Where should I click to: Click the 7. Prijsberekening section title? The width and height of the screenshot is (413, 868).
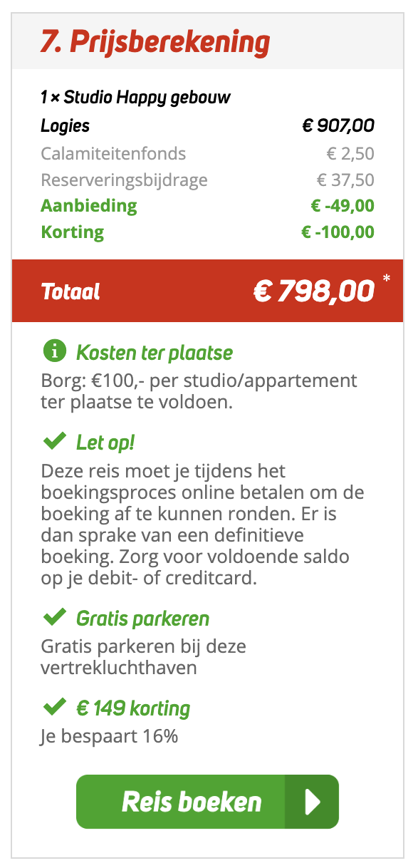(x=155, y=43)
